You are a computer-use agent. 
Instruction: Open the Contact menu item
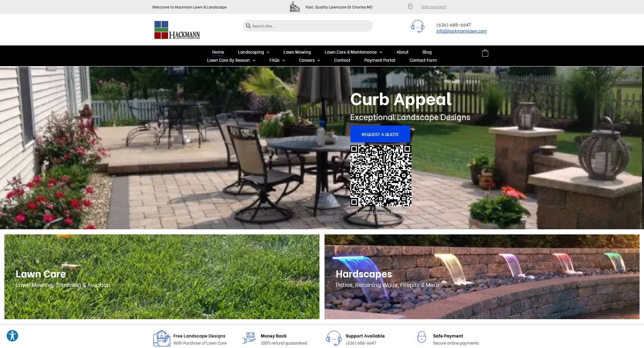(x=342, y=60)
